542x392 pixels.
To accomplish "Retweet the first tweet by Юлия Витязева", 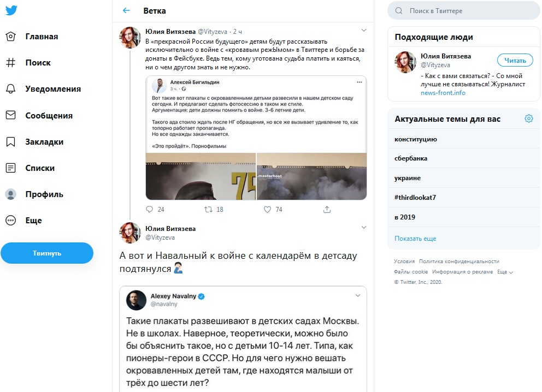I will pos(208,209).
